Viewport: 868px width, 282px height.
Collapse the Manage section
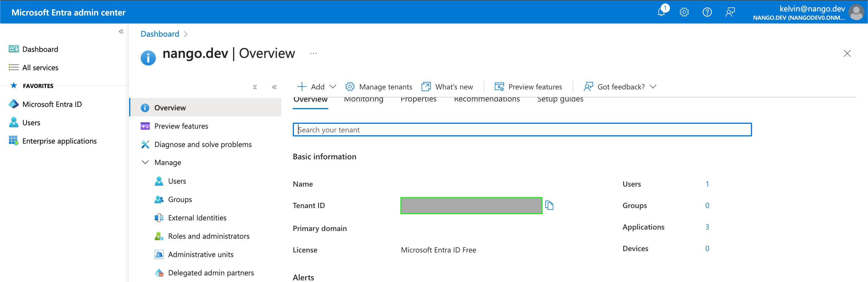[x=145, y=162]
